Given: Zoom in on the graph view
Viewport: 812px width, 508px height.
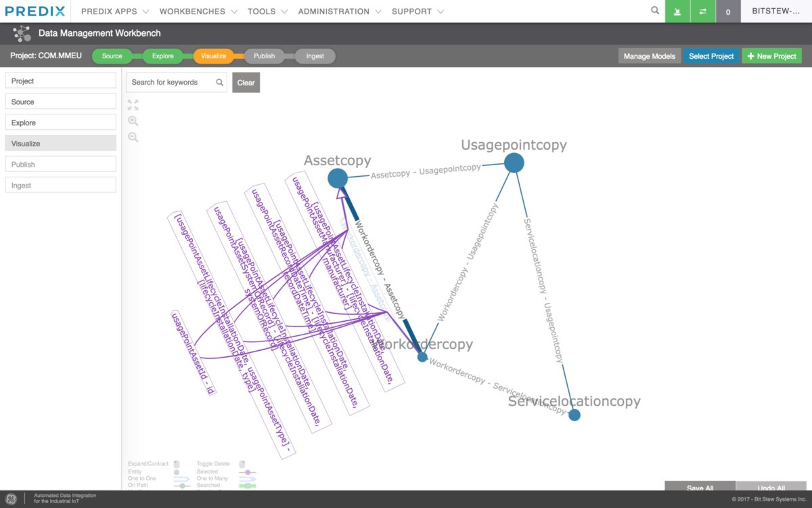Looking at the screenshot, I should [x=133, y=121].
